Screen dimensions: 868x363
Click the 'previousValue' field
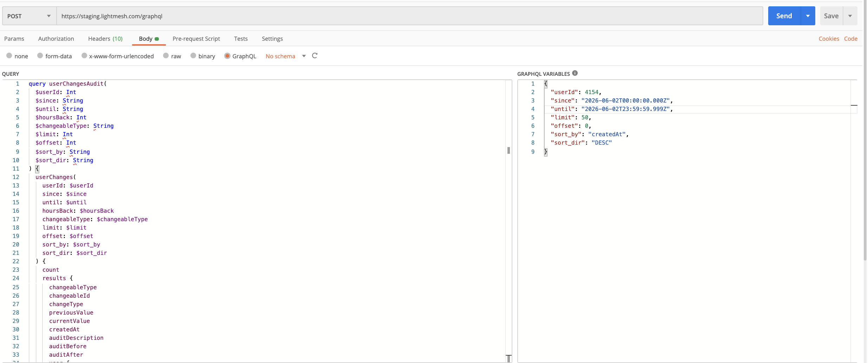pyautogui.click(x=71, y=312)
